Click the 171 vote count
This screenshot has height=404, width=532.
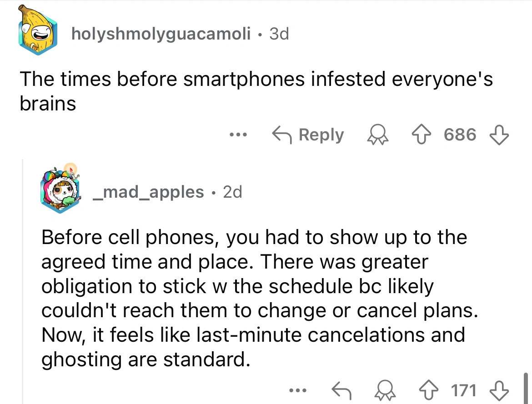pyautogui.click(x=463, y=390)
